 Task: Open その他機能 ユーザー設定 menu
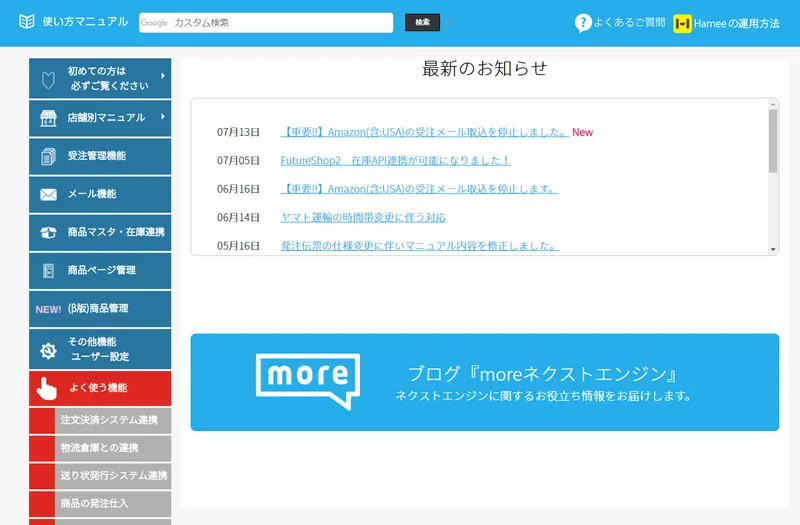coord(100,349)
